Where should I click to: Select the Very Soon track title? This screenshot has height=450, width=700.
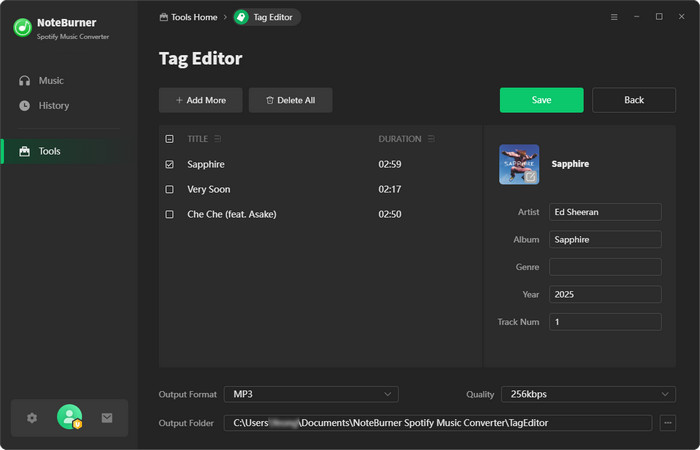(x=208, y=189)
